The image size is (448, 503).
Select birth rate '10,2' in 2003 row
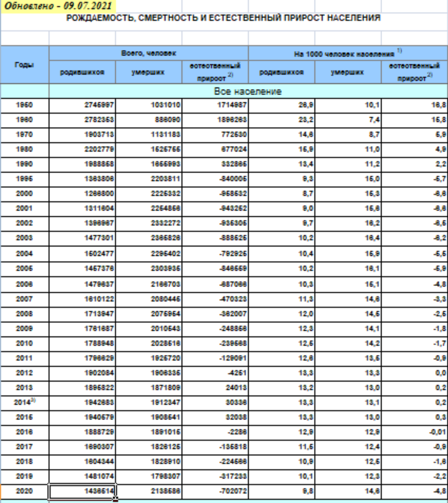point(282,238)
